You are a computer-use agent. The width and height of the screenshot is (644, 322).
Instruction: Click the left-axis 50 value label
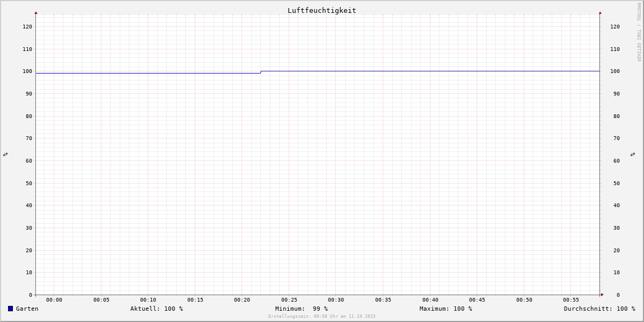pyautogui.click(x=29, y=183)
